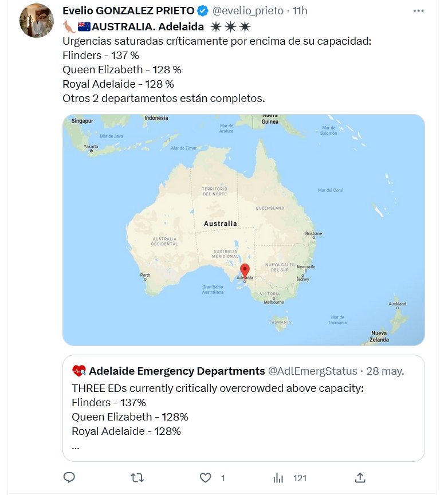Viewport: 448px width, 495px height.
Task: Click the @AdlEmergStatus handle
Action: (313, 371)
